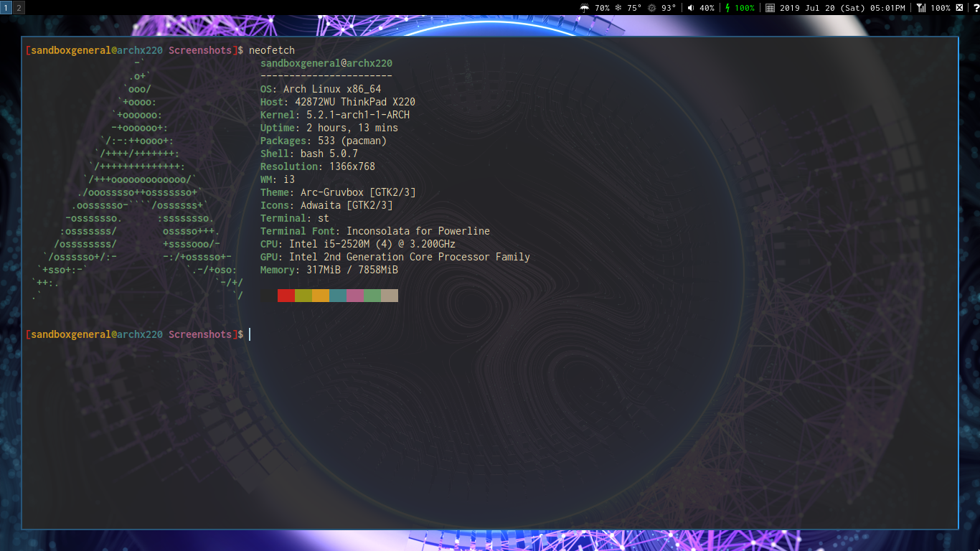Switch to i3 workspace 2
The width and height of the screenshot is (980, 551).
[19, 7]
